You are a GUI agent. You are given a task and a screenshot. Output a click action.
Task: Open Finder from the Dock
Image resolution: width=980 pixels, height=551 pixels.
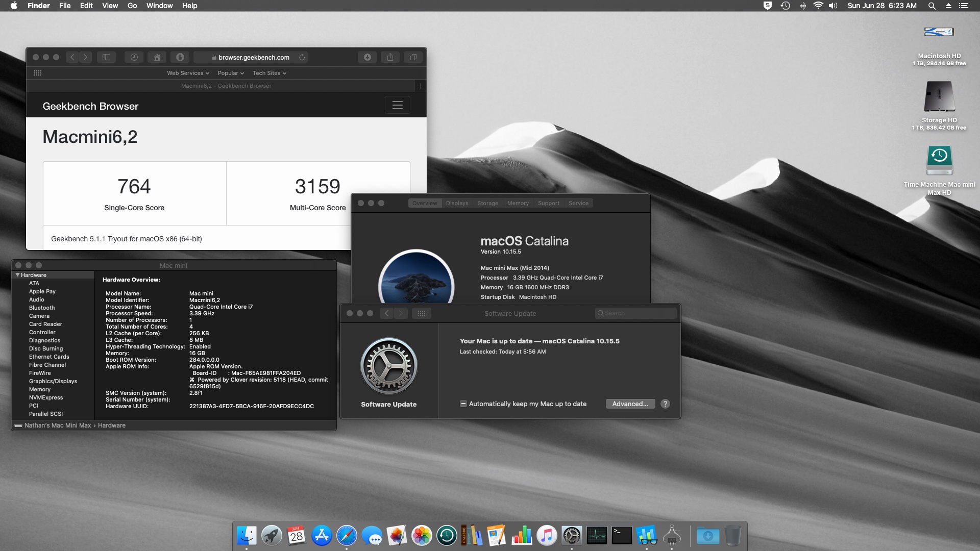(x=247, y=536)
